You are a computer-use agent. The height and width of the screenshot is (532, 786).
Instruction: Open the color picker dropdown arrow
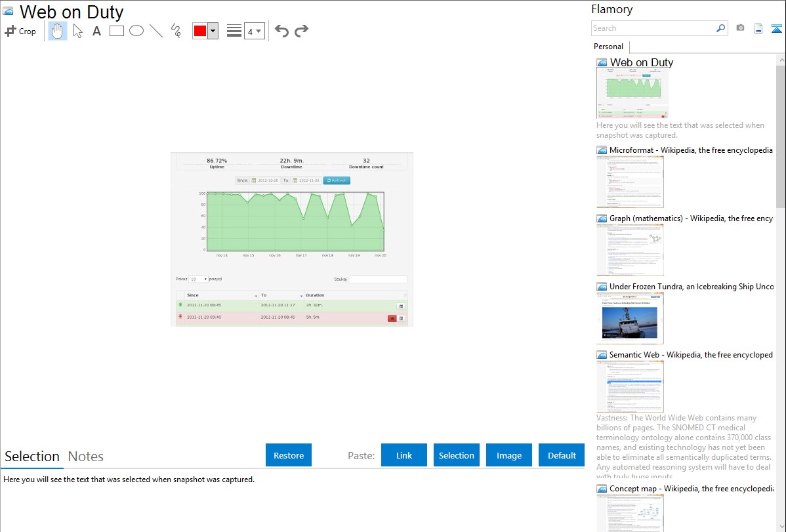[x=213, y=31]
